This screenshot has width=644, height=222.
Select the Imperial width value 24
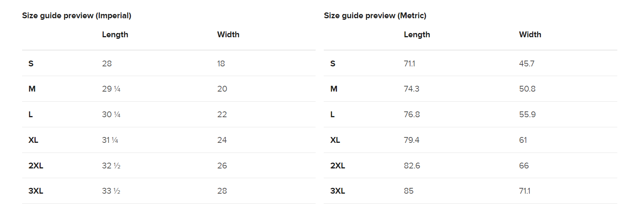point(222,140)
